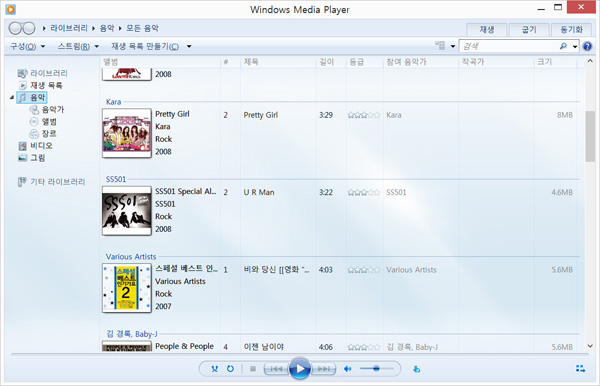Click the 스페셜 베스트 album cover
This screenshot has height=386, width=600.
coord(127,288)
